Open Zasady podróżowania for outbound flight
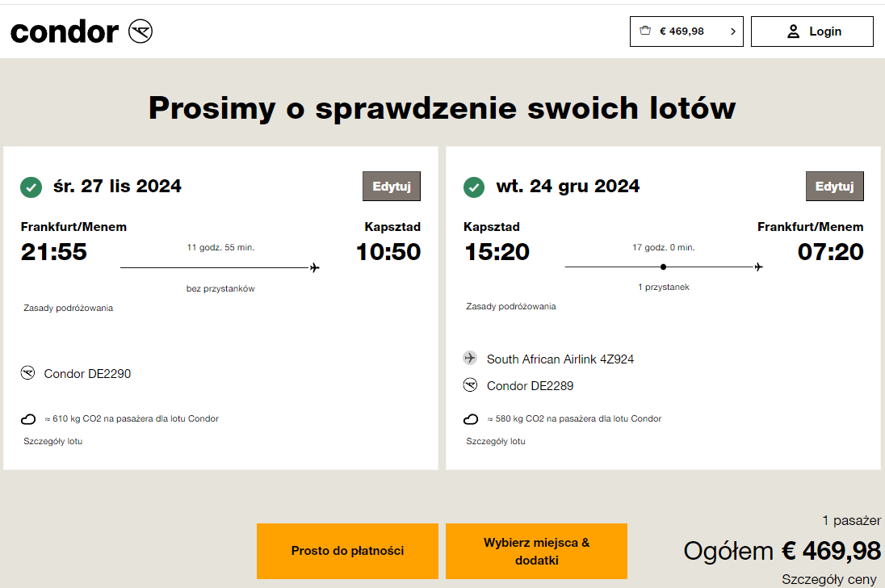Image resolution: width=885 pixels, height=588 pixels. coord(69,308)
